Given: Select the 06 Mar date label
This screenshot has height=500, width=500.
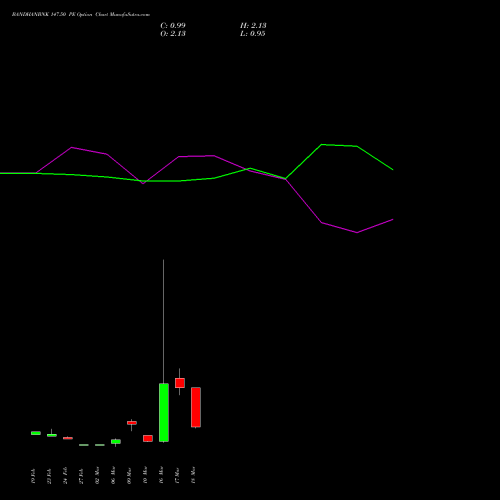Looking at the screenshot, I should (113, 475).
